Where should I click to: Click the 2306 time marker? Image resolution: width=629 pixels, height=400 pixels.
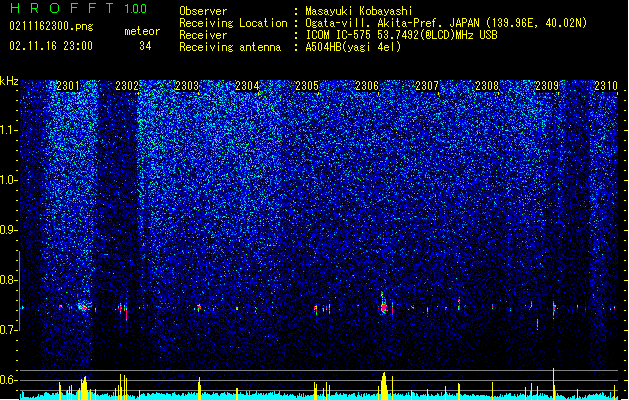[x=367, y=86]
